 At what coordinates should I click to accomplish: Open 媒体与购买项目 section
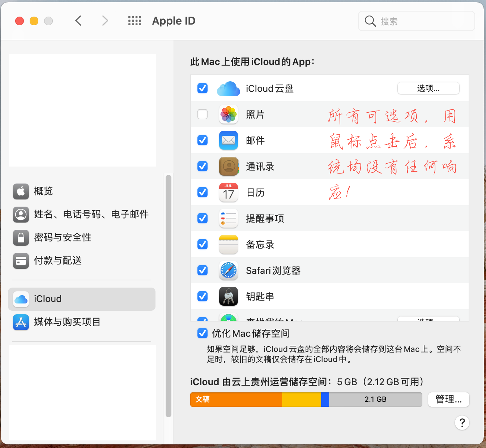[x=82, y=322]
